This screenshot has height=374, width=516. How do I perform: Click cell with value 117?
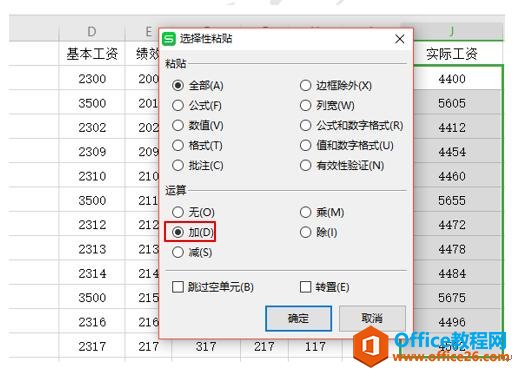[315, 348]
